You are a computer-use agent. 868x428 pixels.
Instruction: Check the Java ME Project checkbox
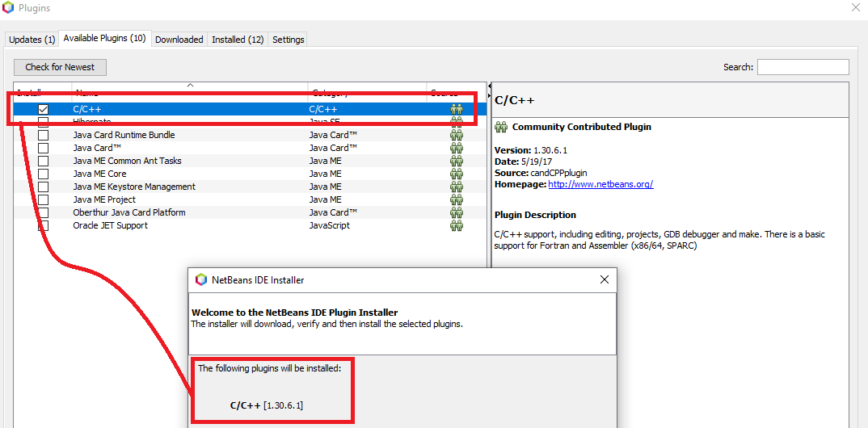[43, 199]
